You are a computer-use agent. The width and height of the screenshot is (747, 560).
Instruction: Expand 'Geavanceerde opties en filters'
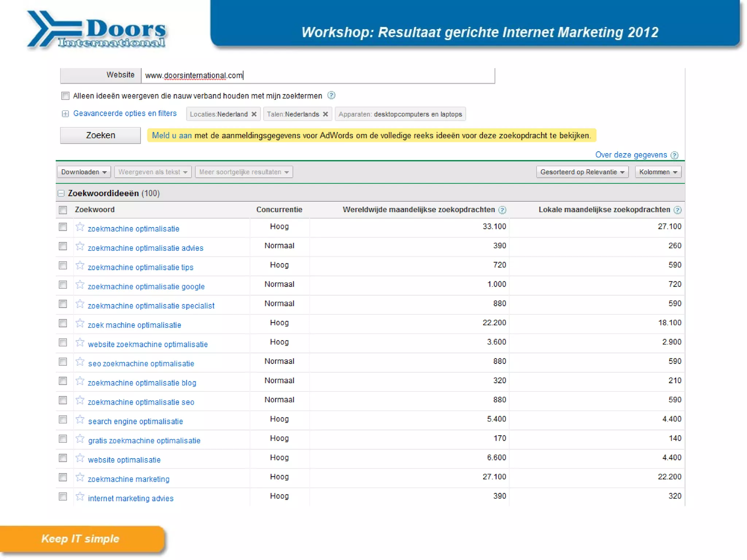pyautogui.click(x=124, y=113)
